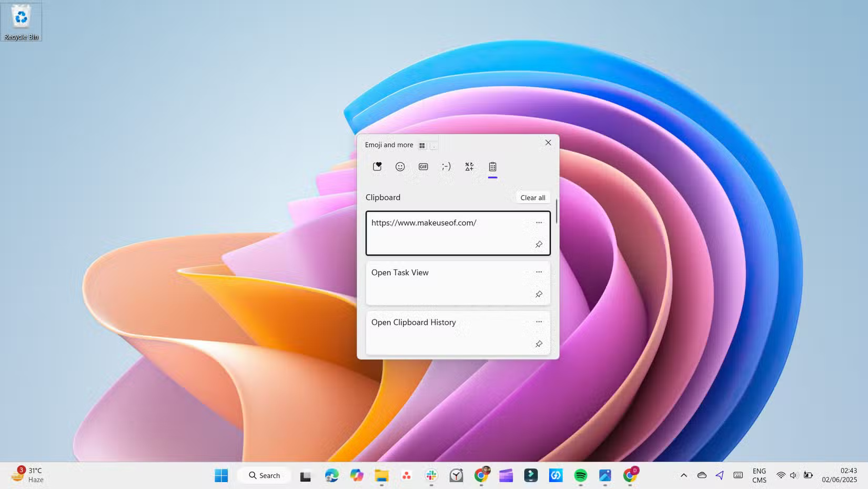Expand hidden system tray icons
The width and height of the screenshot is (868, 489).
pos(684,475)
